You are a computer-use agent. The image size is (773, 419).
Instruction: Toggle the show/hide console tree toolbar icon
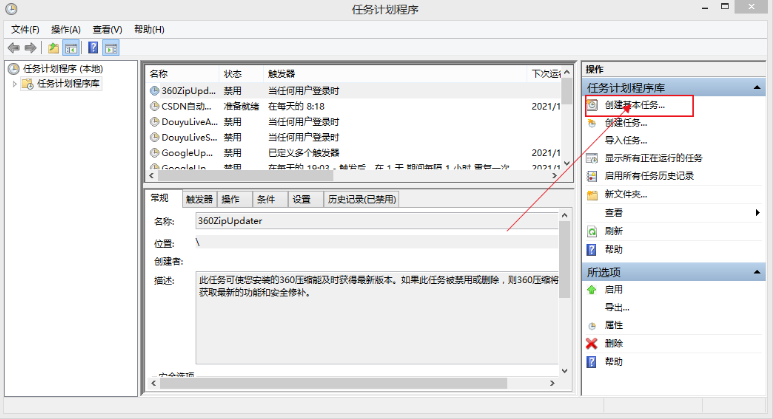point(71,48)
